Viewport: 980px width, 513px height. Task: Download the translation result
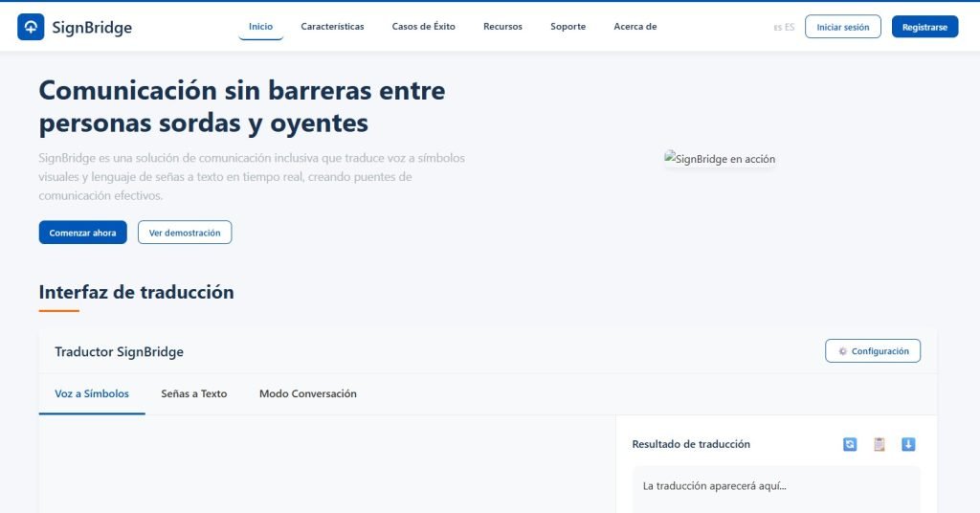pyautogui.click(x=908, y=444)
